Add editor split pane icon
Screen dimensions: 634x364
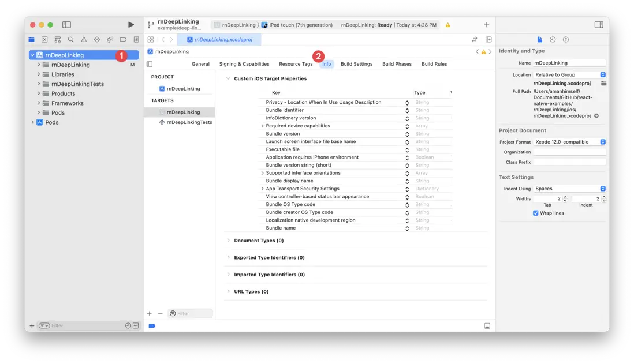[x=488, y=40]
